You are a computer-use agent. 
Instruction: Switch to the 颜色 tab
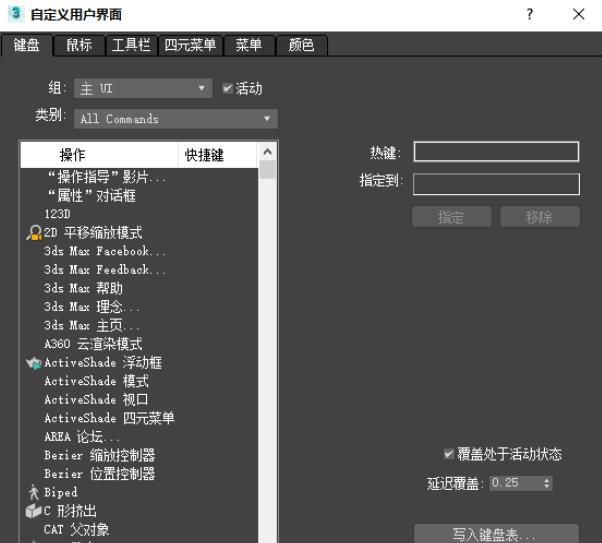[x=301, y=45]
